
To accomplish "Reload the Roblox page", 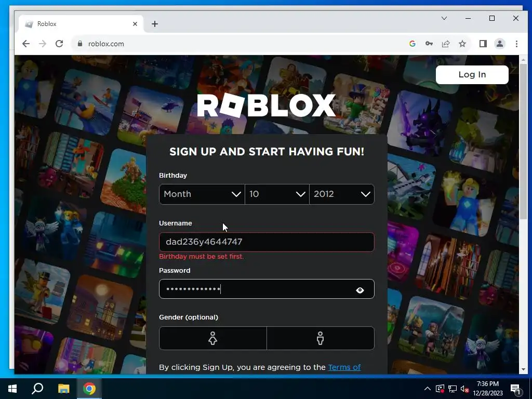I will 59,44.
